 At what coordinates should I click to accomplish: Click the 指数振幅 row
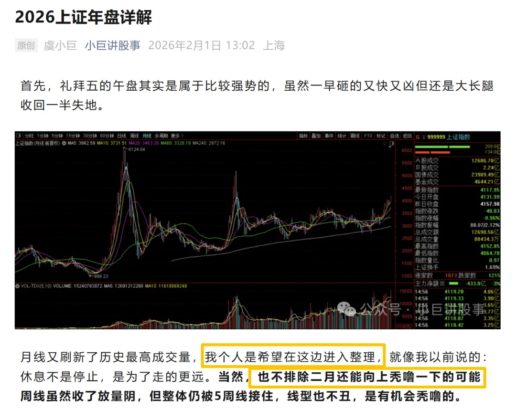[x=457, y=225]
